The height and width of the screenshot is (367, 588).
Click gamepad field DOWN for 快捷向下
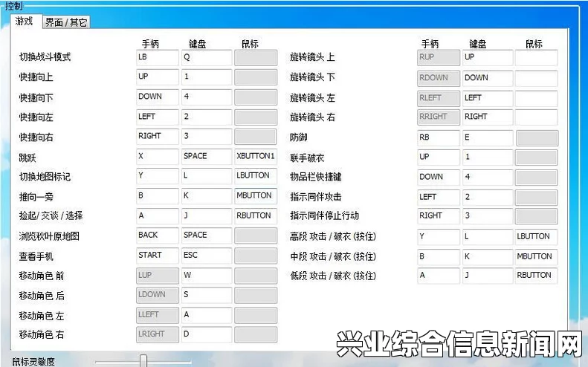point(158,97)
